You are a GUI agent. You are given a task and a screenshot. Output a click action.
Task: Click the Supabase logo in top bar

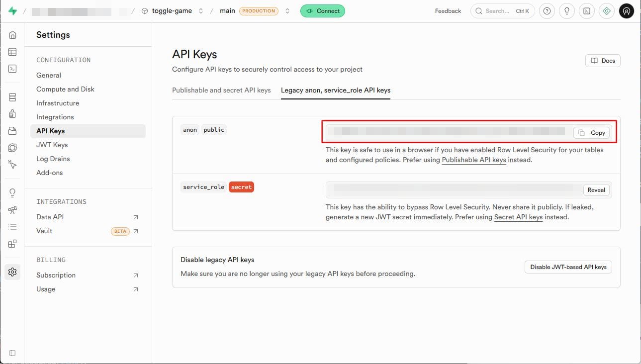coord(12,11)
